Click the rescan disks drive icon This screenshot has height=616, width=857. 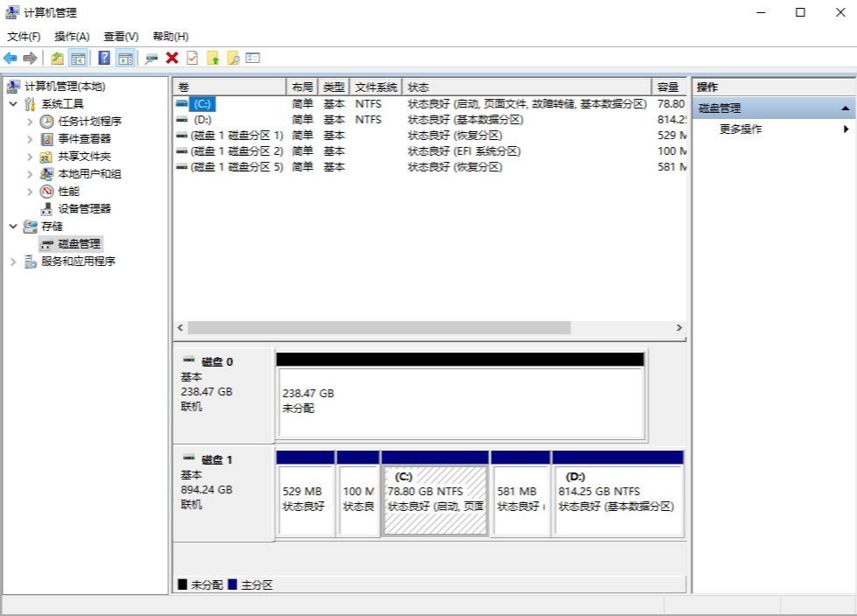pos(151,59)
